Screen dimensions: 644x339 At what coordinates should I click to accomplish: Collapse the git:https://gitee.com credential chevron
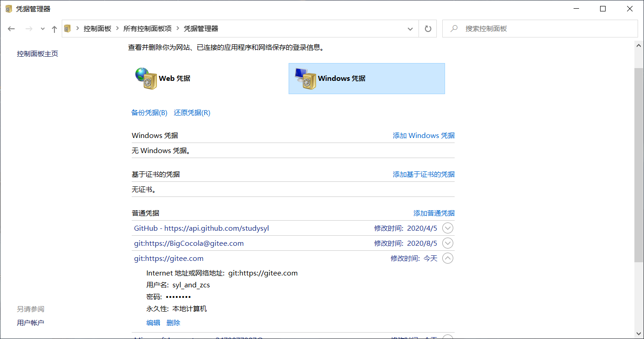coord(448,258)
